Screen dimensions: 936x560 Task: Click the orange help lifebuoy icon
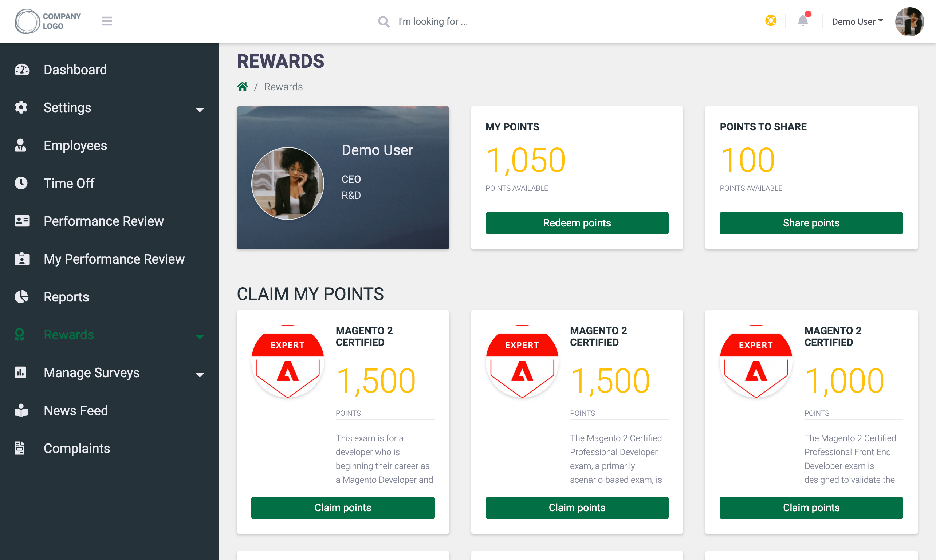click(x=771, y=20)
